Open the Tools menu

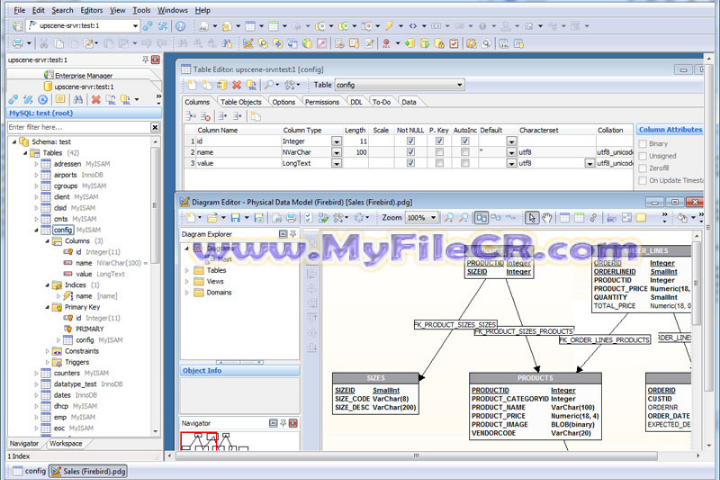tap(141, 10)
